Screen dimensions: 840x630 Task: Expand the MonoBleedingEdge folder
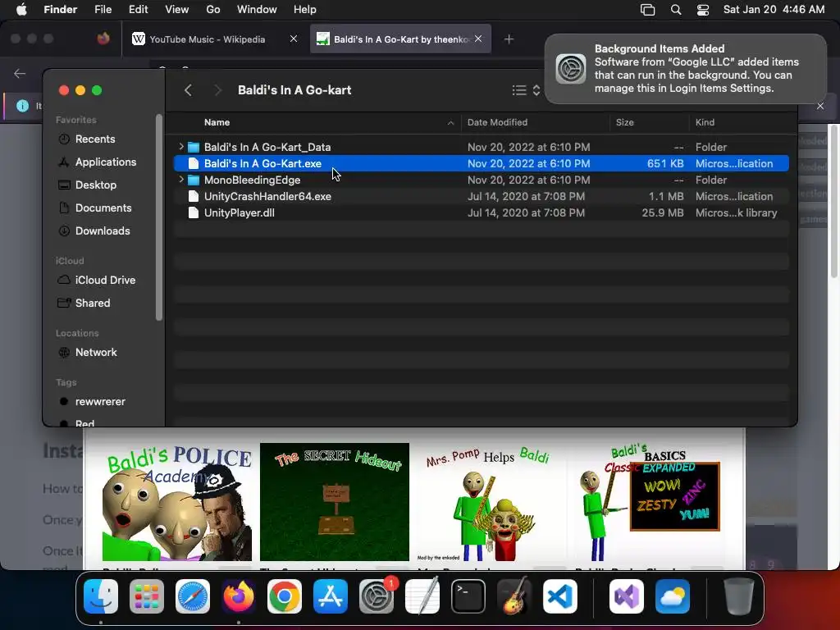(x=181, y=180)
